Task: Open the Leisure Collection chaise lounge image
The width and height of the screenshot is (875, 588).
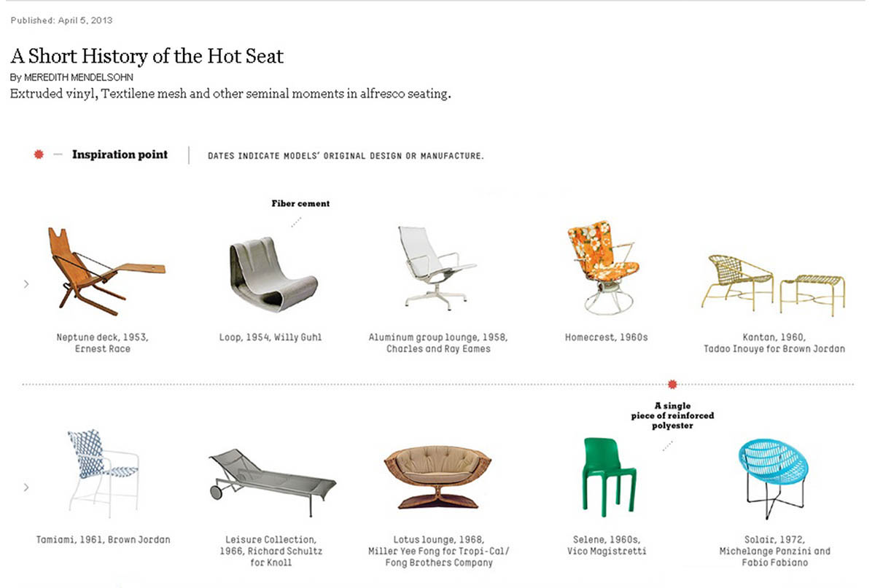Action: [x=272, y=475]
